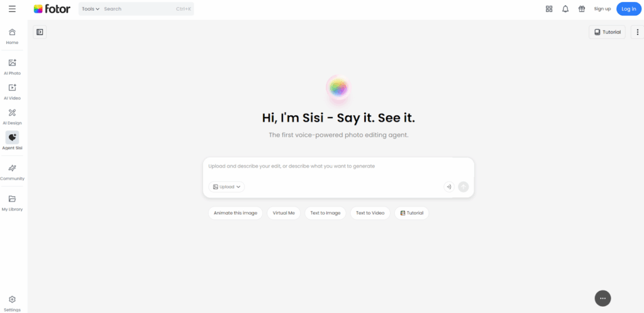Open Community section
The image size is (644, 313).
(13, 173)
